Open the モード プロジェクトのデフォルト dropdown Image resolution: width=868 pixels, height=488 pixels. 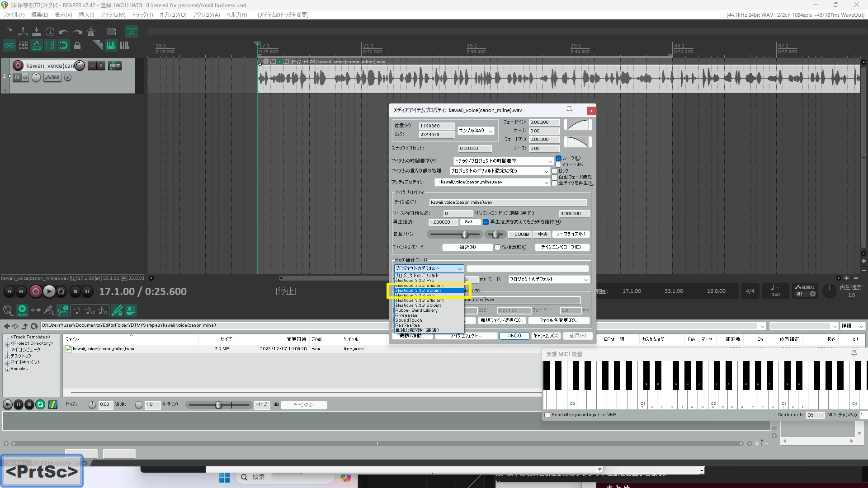549,279
